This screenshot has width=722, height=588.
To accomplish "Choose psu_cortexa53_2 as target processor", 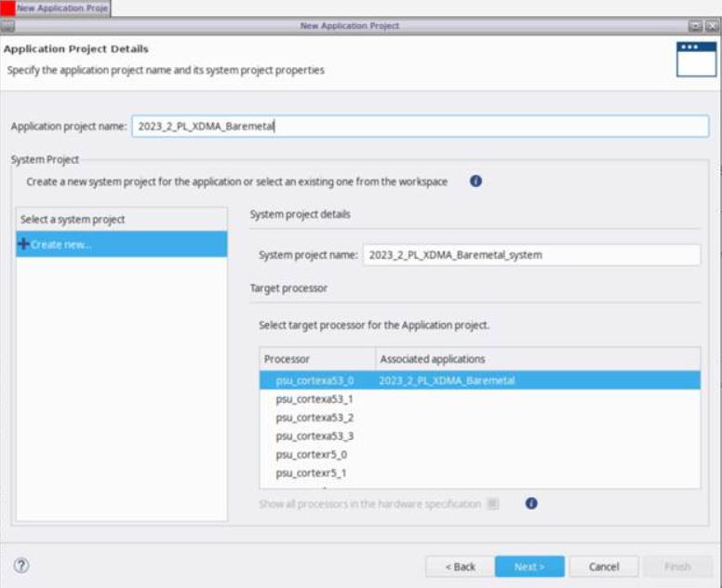I will [314, 418].
